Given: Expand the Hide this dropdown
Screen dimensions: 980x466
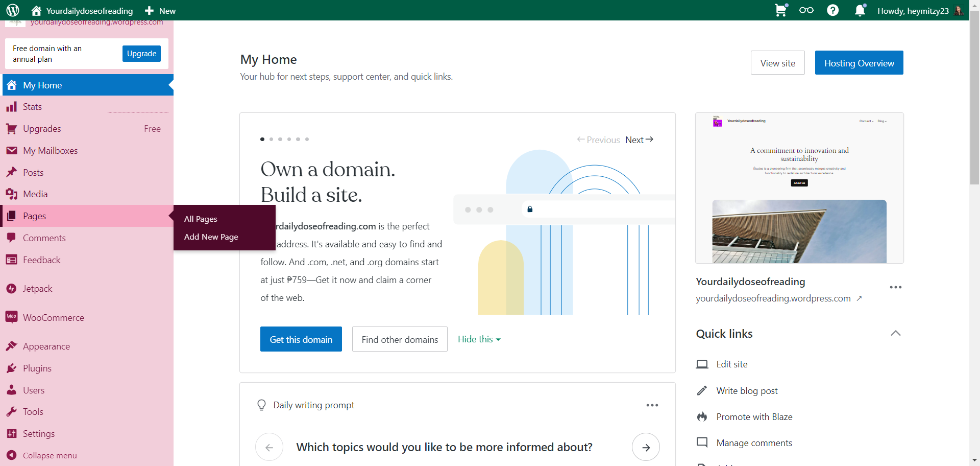Looking at the screenshot, I should tap(479, 339).
